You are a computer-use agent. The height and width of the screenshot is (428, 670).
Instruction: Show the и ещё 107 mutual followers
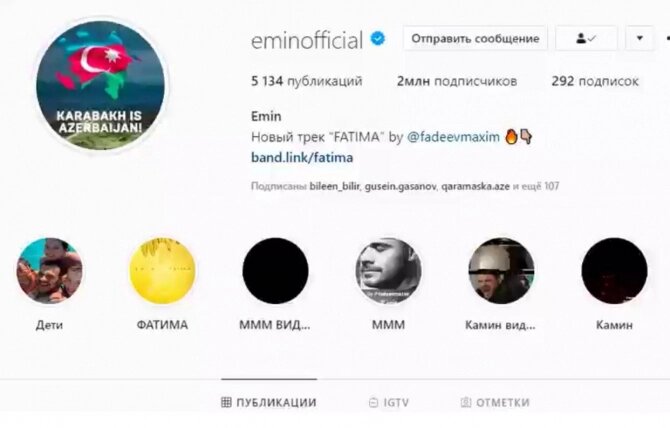pyautogui.click(x=536, y=186)
